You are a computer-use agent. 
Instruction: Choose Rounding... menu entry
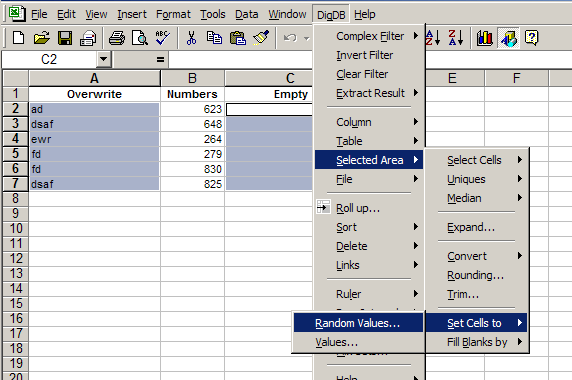[476, 275]
